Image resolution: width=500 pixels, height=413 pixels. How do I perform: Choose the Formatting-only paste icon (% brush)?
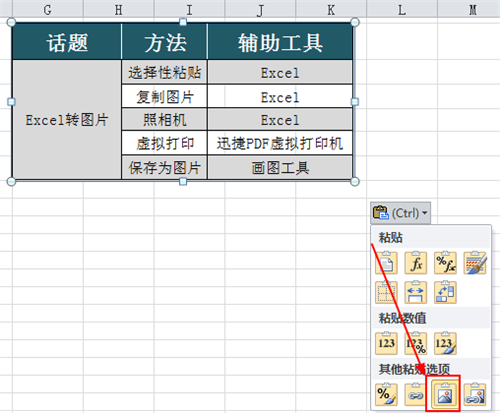tap(386, 394)
